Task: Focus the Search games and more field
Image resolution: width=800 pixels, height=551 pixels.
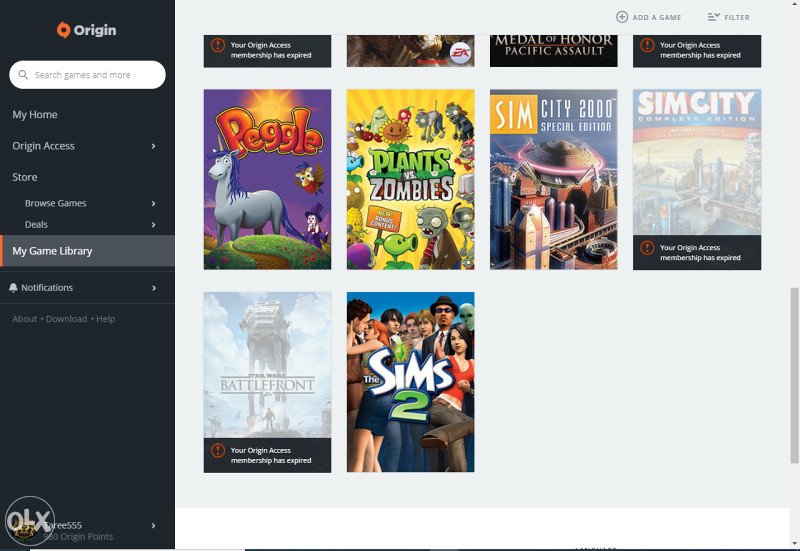Action: (87, 74)
